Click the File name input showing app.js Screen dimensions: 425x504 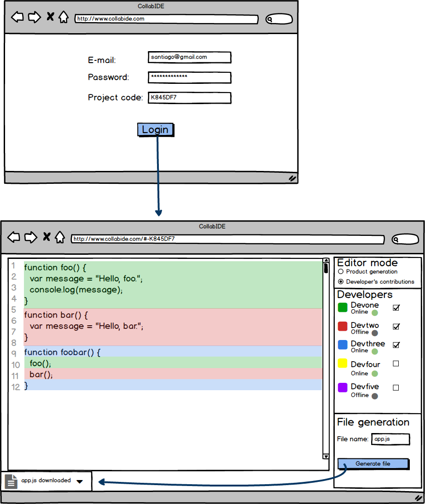(390, 439)
